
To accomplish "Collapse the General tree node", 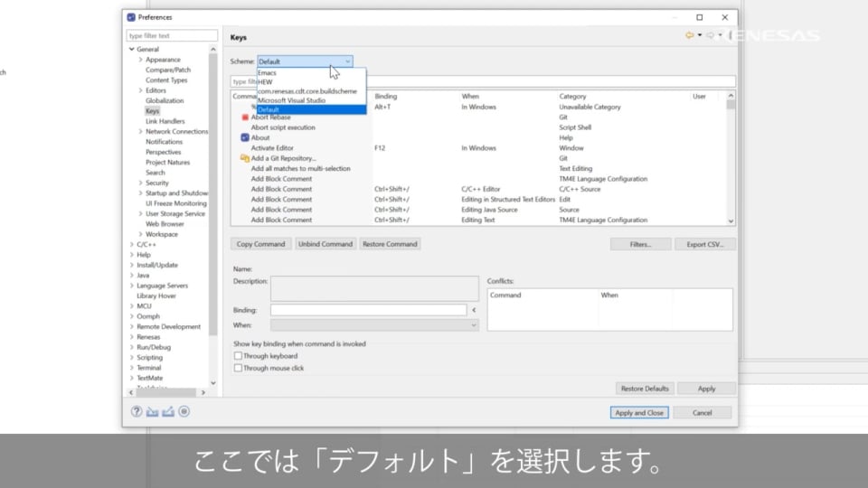I will coord(132,49).
